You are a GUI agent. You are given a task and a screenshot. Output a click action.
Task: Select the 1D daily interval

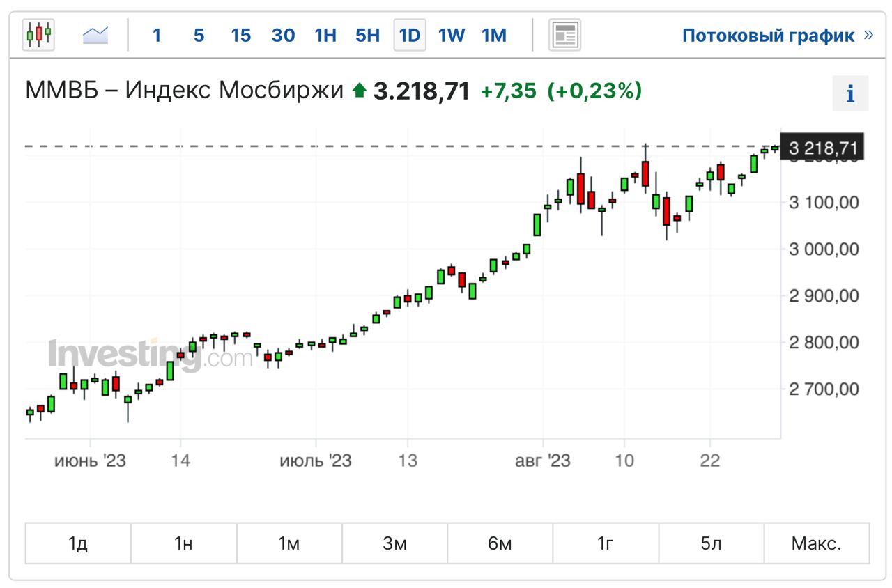[x=410, y=35]
